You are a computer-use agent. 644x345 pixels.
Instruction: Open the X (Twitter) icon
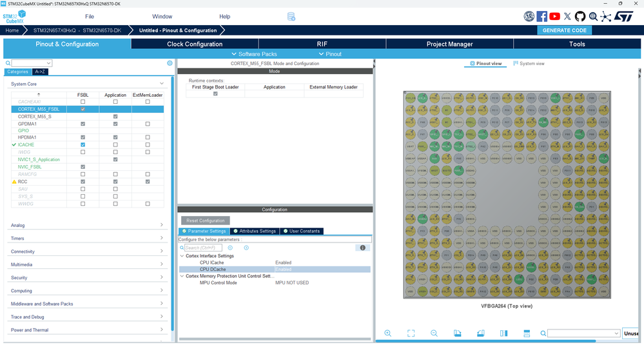click(x=567, y=16)
